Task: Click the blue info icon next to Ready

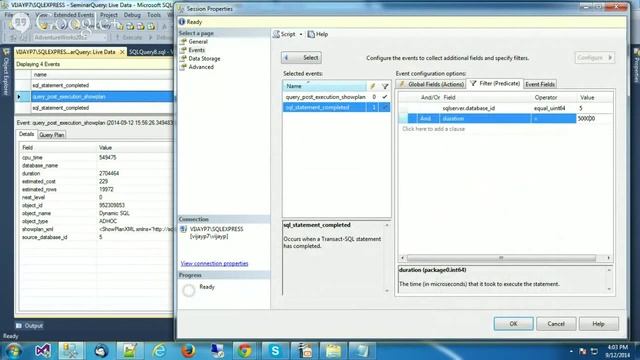Action: tap(182, 22)
